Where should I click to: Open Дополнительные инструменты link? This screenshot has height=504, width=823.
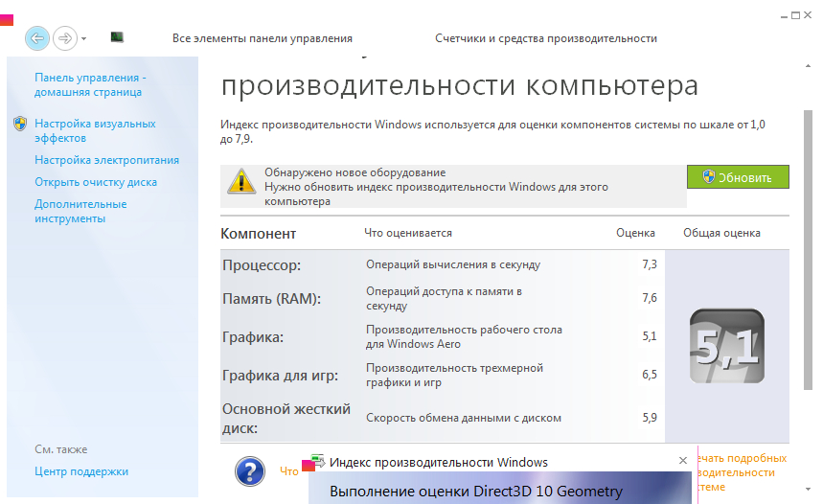80,211
